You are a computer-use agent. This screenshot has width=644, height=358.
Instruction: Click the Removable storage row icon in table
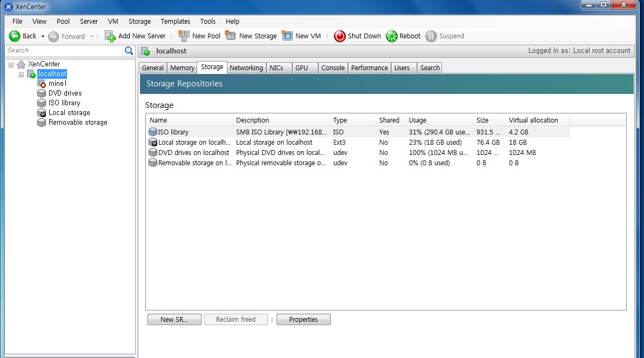click(x=153, y=163)
